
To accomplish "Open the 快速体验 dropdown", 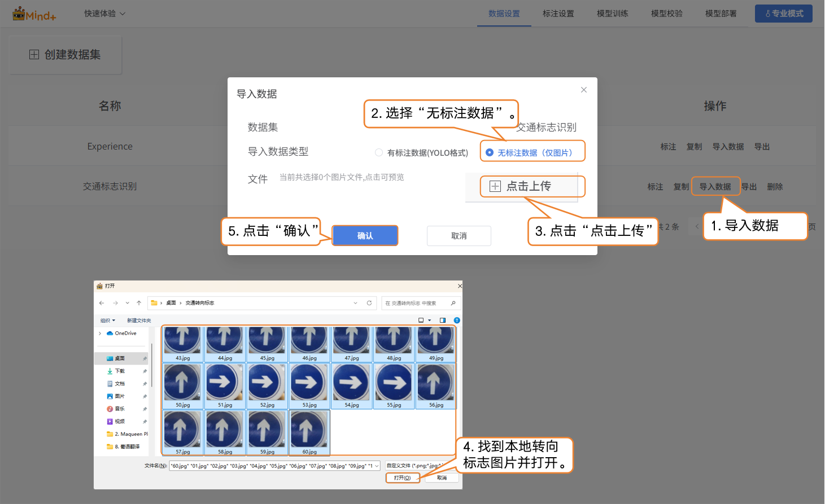I will pos(104,14).
